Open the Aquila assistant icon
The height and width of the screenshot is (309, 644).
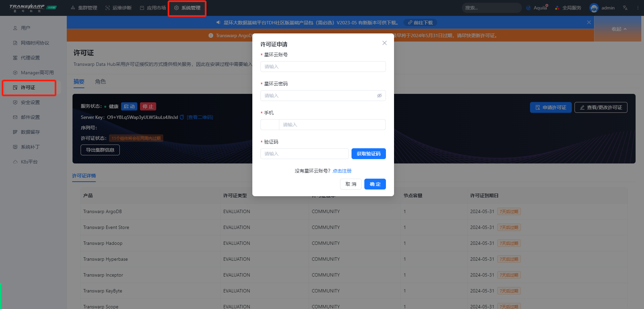click(537, 8)
